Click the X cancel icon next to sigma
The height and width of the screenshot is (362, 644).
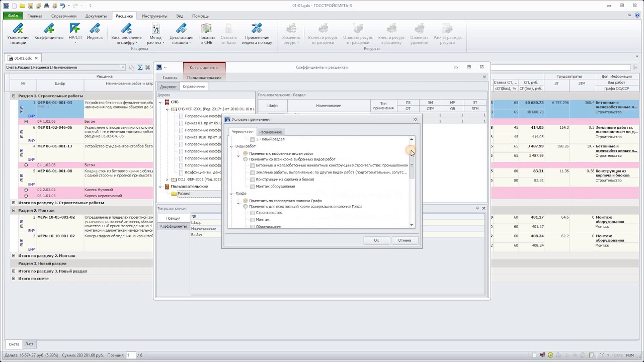(147, 67)
